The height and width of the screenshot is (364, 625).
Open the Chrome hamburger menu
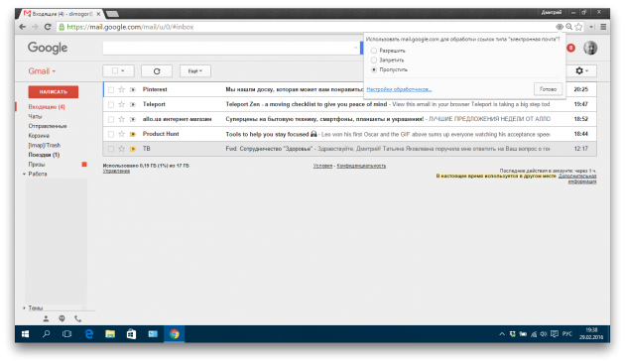coord(603,27)
